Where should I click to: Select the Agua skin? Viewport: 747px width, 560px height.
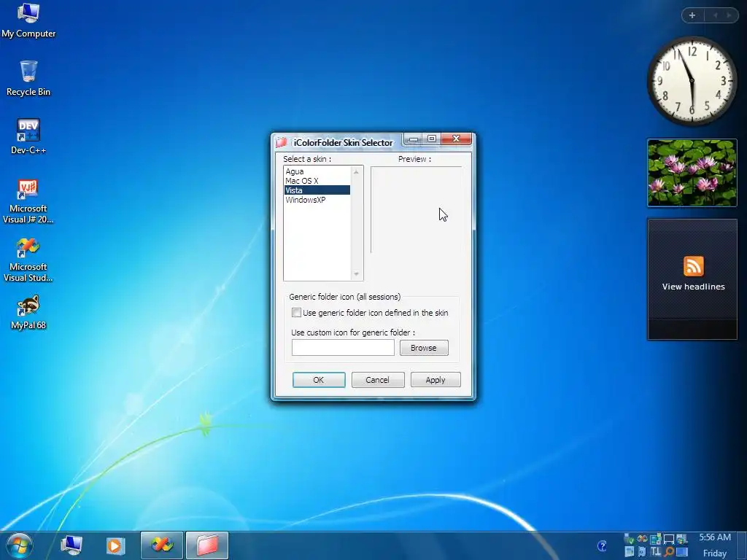(317, 171)
